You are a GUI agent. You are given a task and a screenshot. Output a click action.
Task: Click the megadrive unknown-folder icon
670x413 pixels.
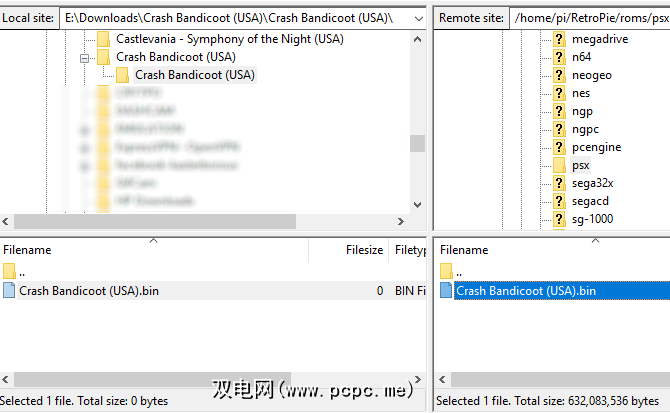[x=559, y=39]
